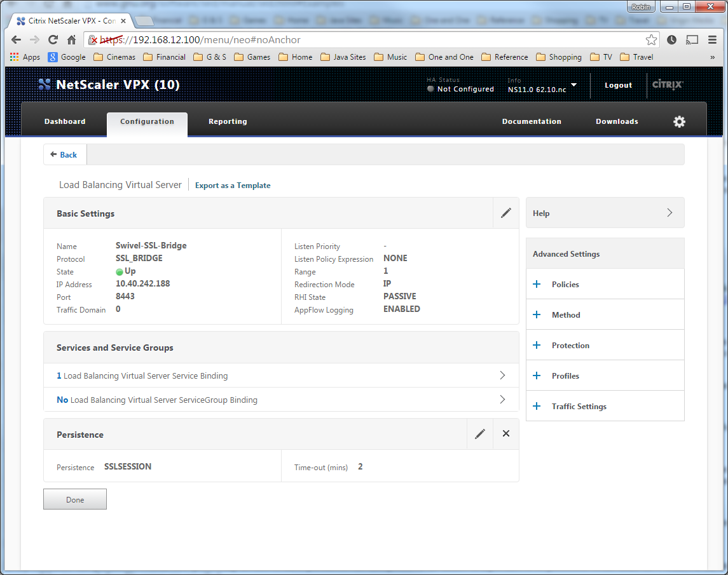Reload the page with the refresh icon

pos(53,39)
